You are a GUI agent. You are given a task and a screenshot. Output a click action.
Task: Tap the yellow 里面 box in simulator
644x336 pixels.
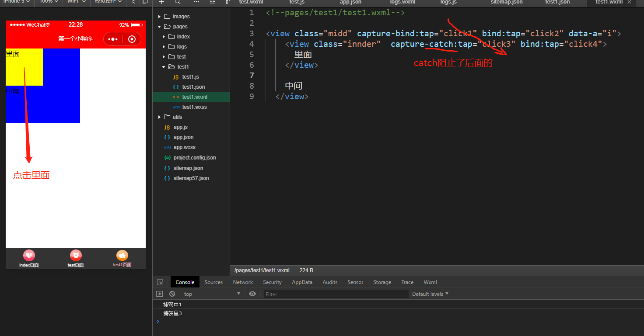(24, 67)
